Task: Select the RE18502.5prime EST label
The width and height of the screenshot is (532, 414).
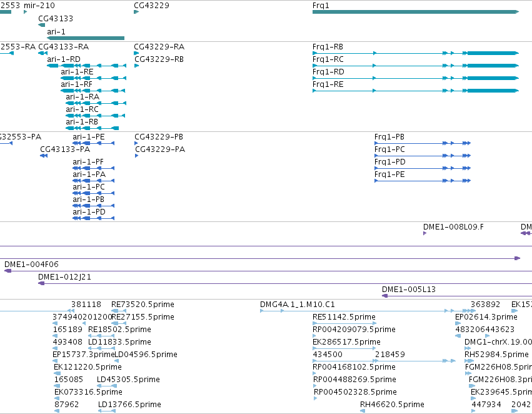Action: (119, 330)
